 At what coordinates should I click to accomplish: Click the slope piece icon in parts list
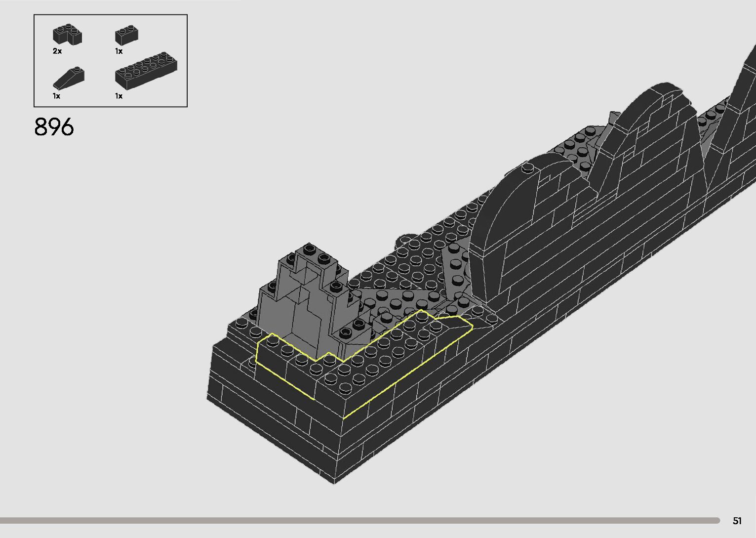68,78
